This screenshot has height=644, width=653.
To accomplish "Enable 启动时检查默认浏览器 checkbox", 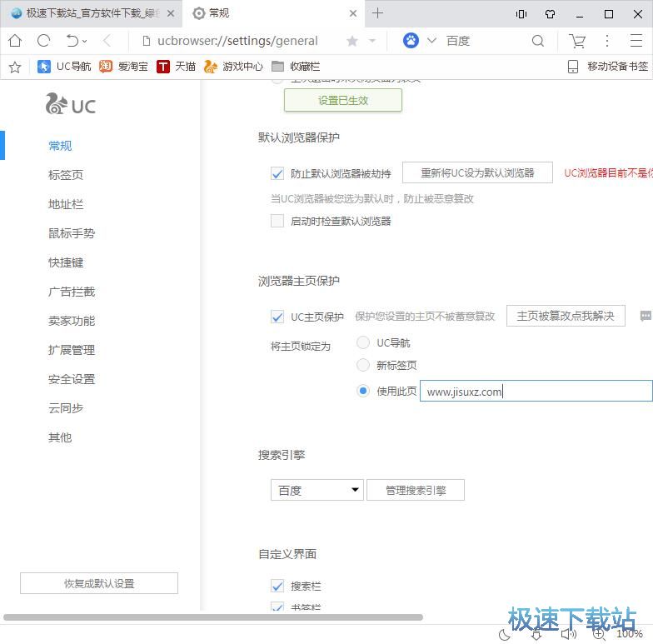I will pos(277,221).
